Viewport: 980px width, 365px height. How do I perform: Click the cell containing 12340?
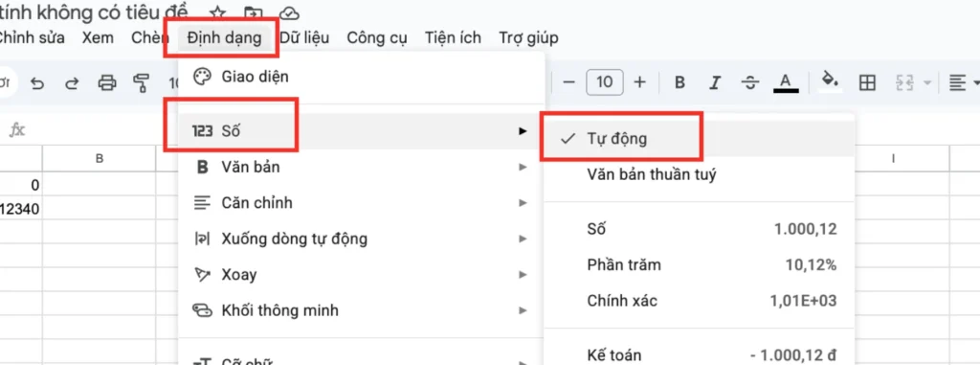point(21,209)
